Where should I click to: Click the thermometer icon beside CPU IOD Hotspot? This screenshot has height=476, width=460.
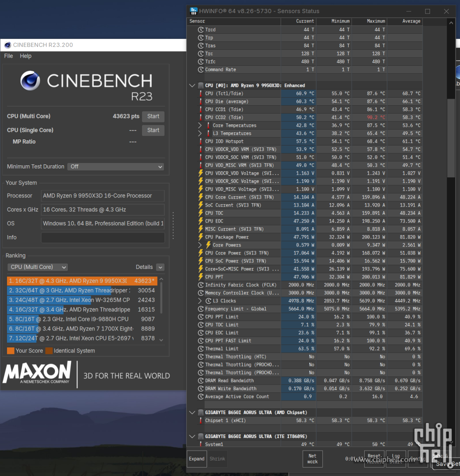(x=200, y=141)
